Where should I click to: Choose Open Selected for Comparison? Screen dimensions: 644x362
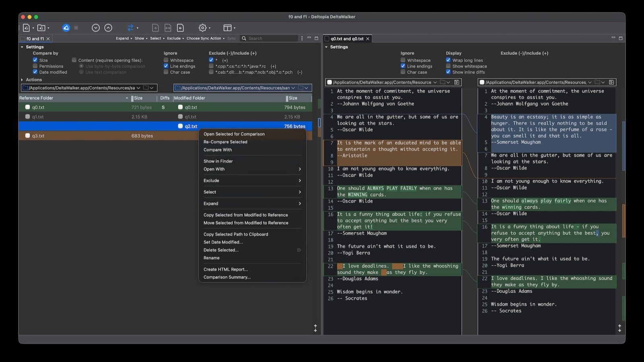click(x=252, y=134)
